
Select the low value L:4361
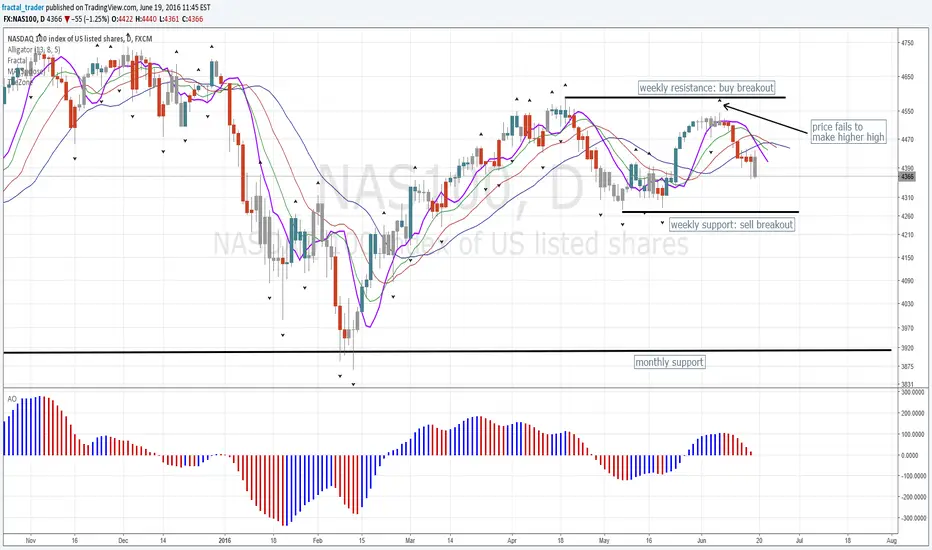[x=169, y=19]
